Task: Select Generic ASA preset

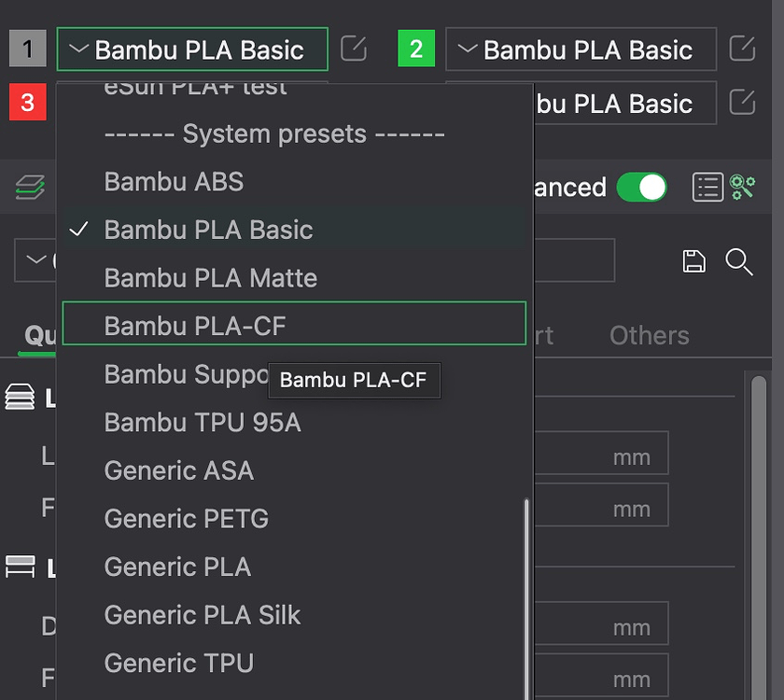Action: tap(294, 470)
